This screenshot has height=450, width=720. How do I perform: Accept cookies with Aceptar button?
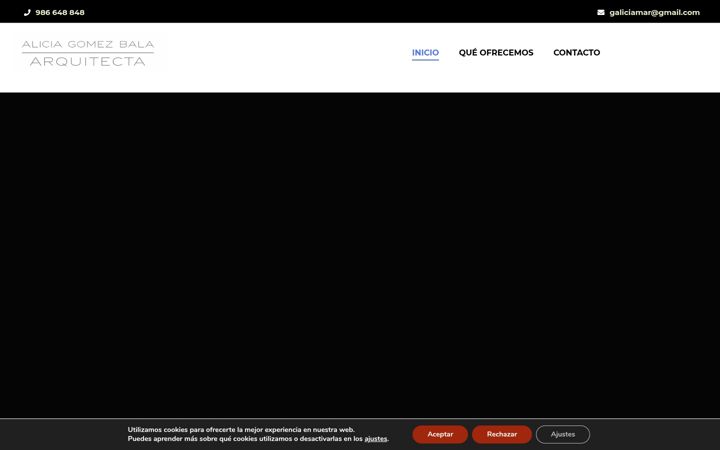pos(440,434)
